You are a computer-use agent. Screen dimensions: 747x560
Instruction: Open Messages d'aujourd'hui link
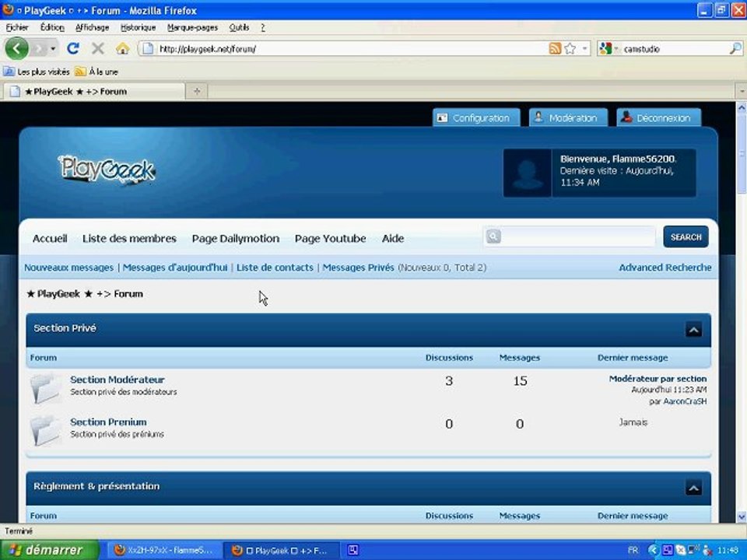(175, 268)
